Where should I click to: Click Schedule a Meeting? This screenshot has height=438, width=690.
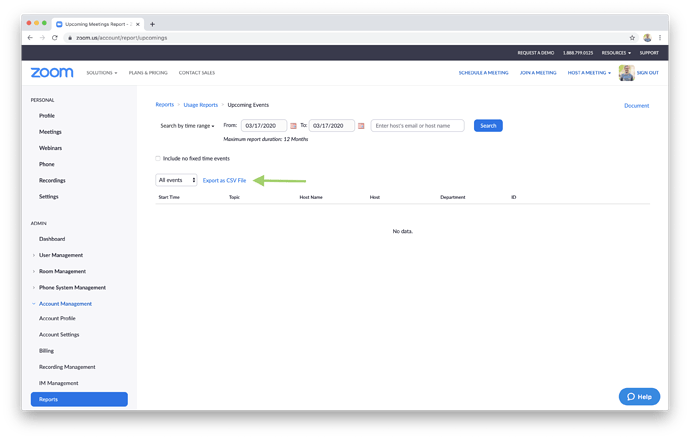click(483, 73)
